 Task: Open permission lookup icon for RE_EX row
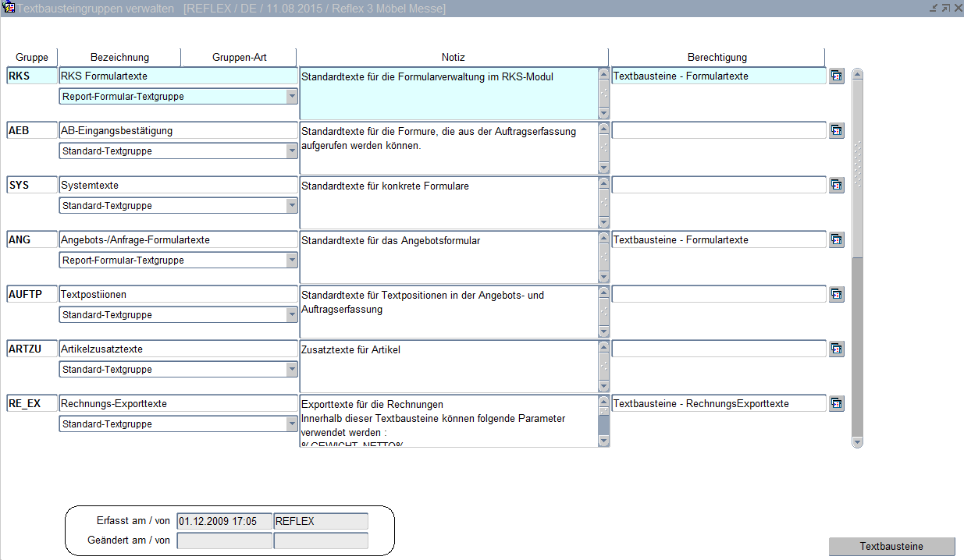click(836, 404)
